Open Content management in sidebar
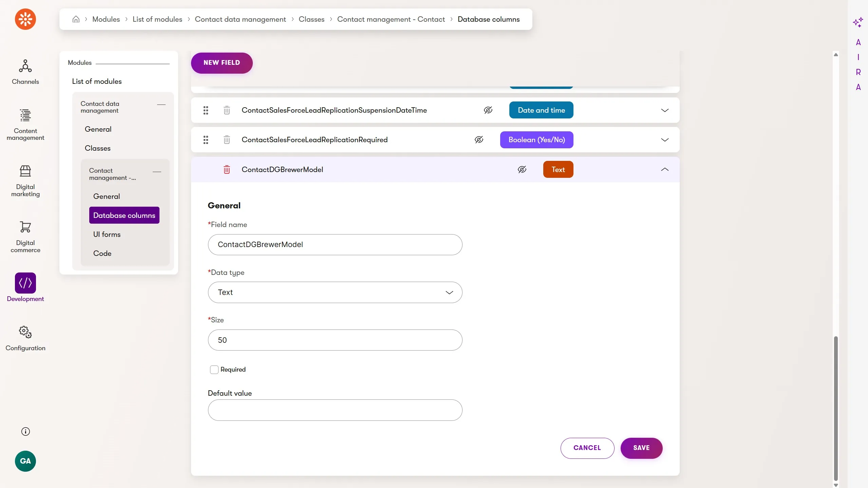The width and height of the screenshot is (868, 488). coord(25,124)
